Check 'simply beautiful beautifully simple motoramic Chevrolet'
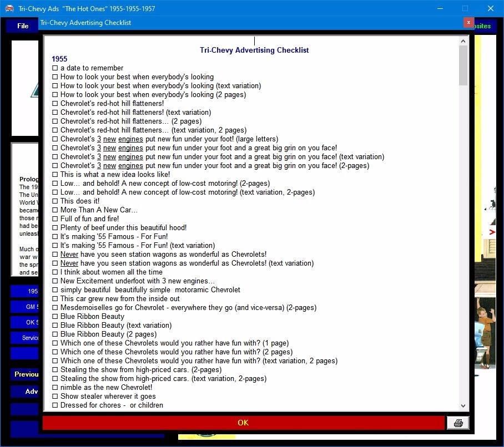This screenshot has width=504, height=447. point(55,290)
